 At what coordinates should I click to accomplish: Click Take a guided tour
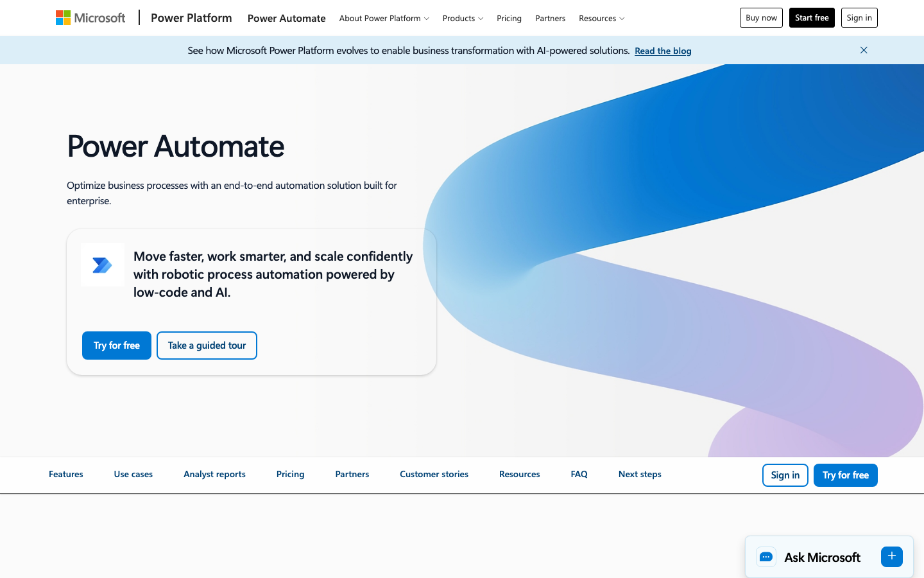[207, 346]
